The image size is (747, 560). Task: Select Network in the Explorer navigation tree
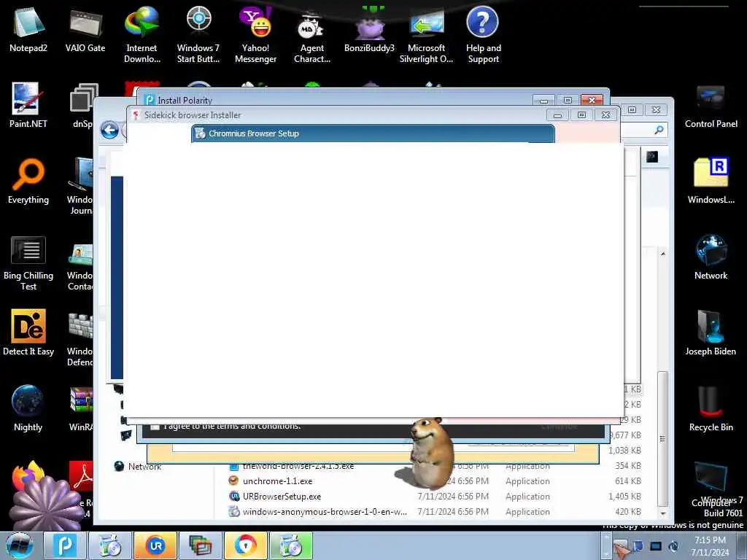144,467
